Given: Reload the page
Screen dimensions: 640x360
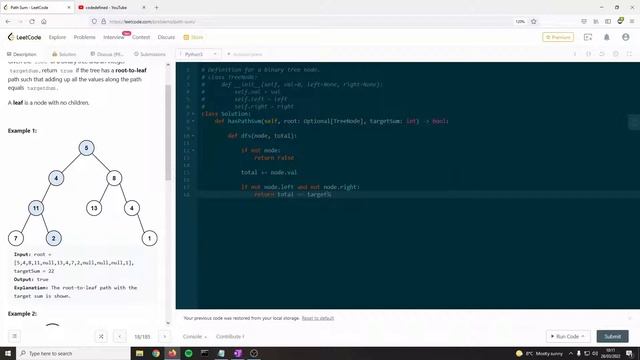Looking at the screenshot, I should (32, 21).
